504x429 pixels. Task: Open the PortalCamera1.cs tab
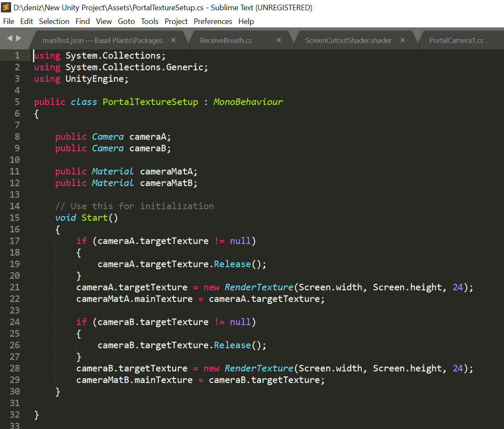456,40
